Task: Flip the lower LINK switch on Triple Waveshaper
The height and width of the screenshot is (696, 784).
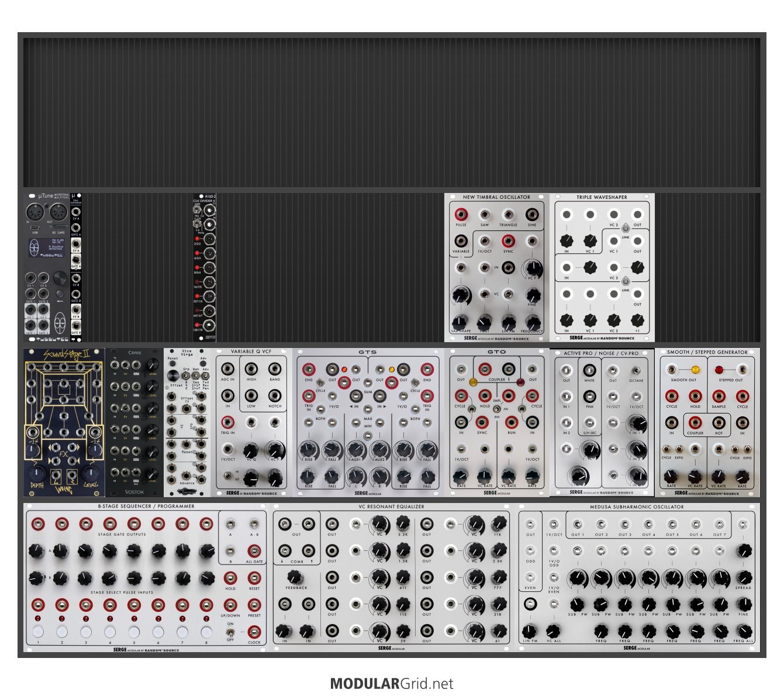Action: pos(626,280)
